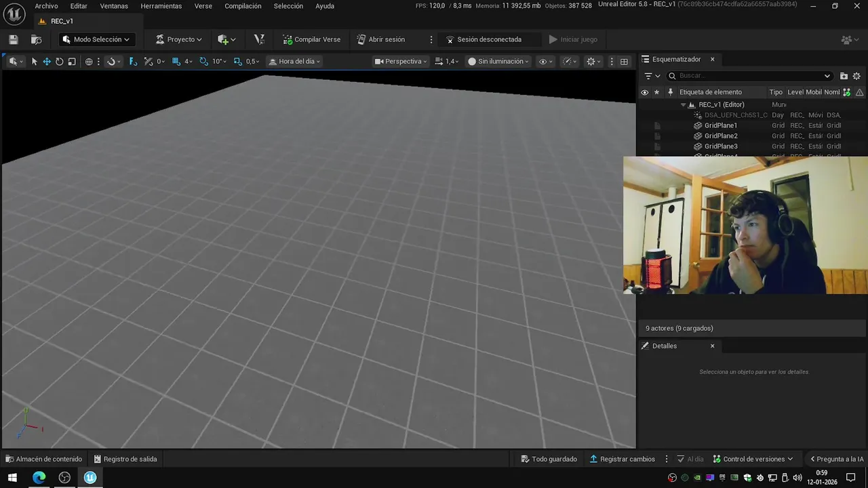Open Esquematizador filter options dropdown

(652, 76)
